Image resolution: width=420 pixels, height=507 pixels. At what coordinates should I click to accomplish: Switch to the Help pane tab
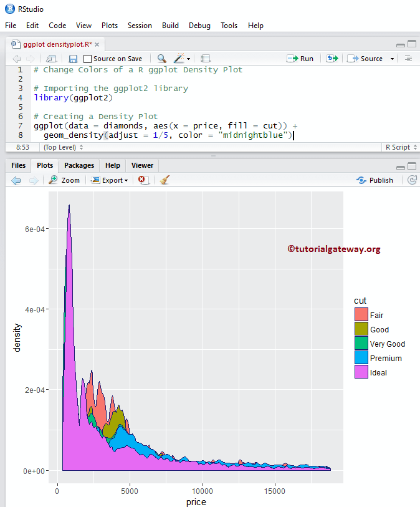[x=113, y=165]
